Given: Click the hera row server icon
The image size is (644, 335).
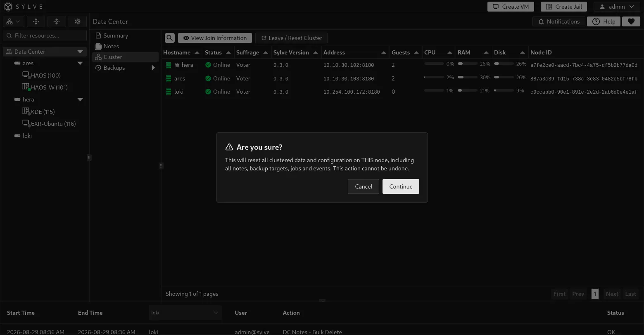Looking at the screenshot, I should tap(169, 65).
